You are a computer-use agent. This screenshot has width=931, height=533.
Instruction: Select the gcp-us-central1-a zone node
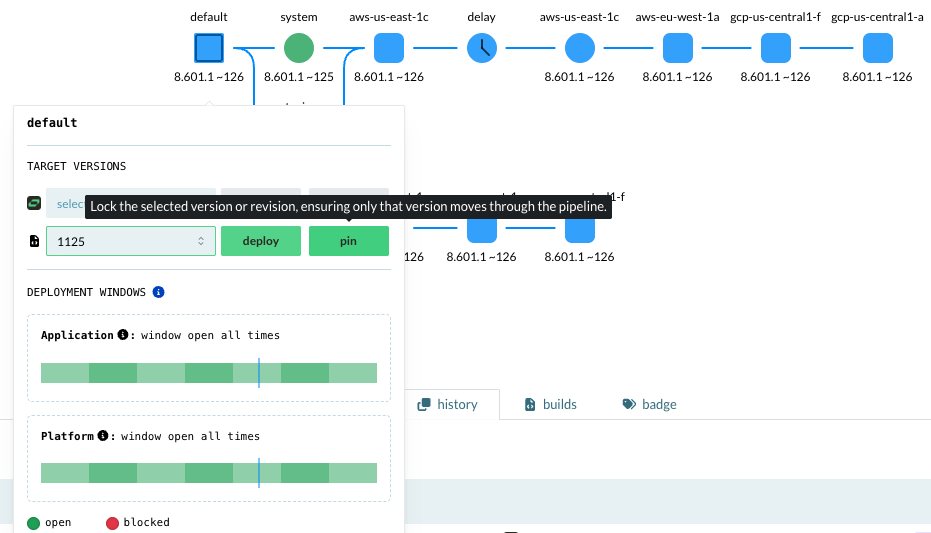(878, 48)
